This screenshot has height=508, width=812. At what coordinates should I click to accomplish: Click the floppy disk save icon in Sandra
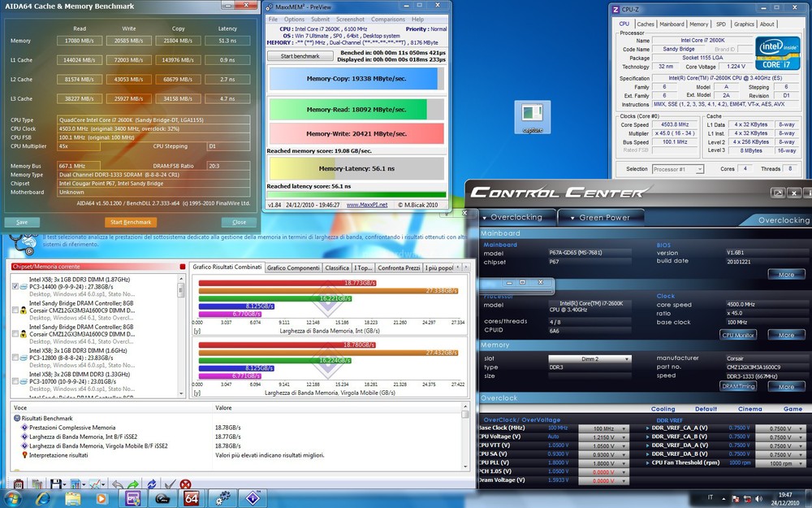(55, 484)
